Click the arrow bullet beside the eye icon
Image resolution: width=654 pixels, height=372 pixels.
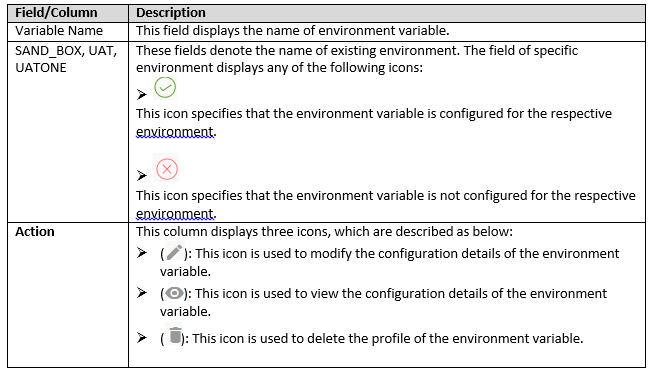pos(142,293)
